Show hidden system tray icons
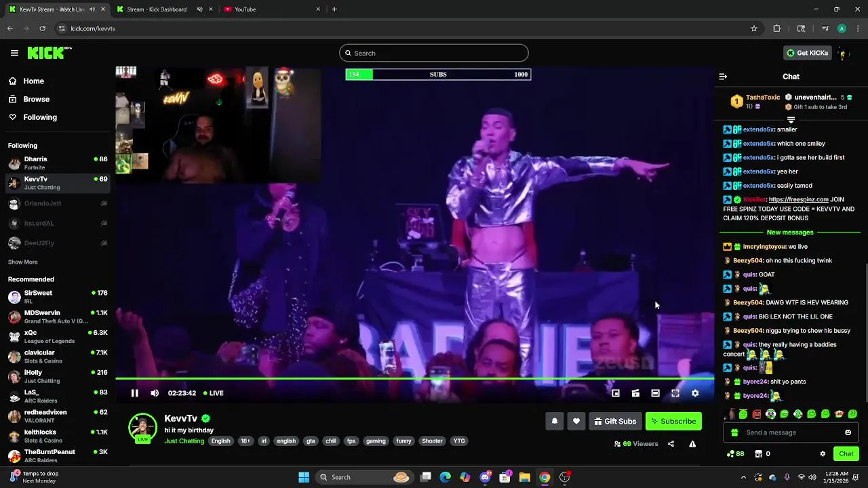 (743, 477)
